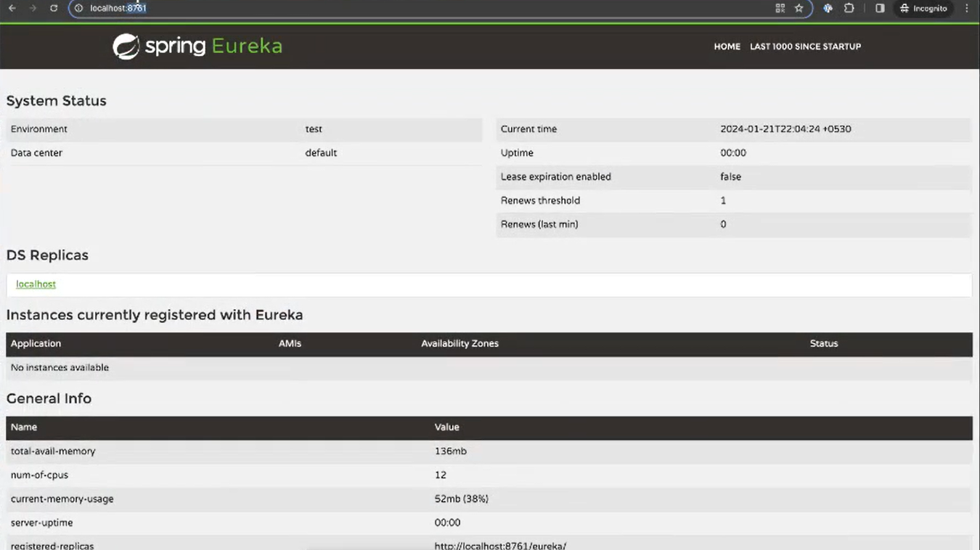
Task: Follow the localhost DS replica link
Action: pyautogui.click(x=36, y=284)
